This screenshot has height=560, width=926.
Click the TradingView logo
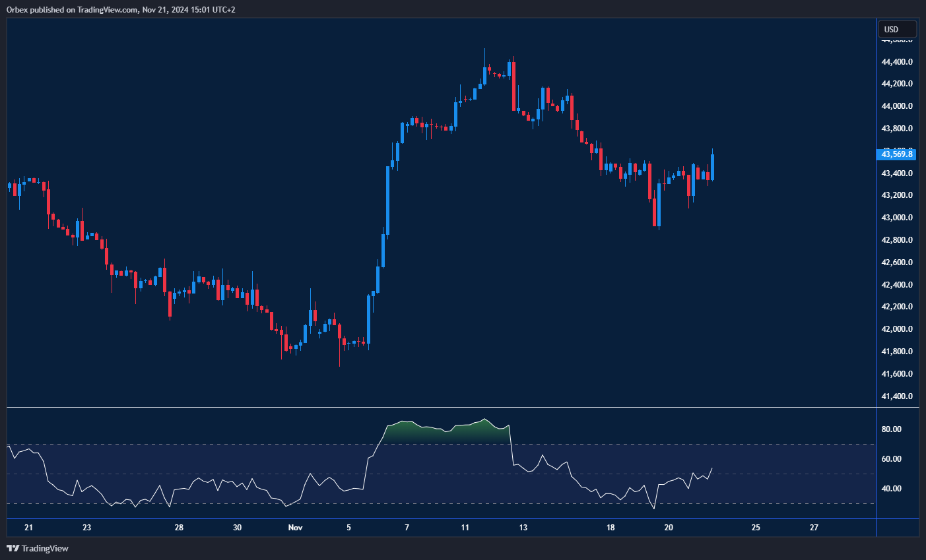[x=38, y=548]
